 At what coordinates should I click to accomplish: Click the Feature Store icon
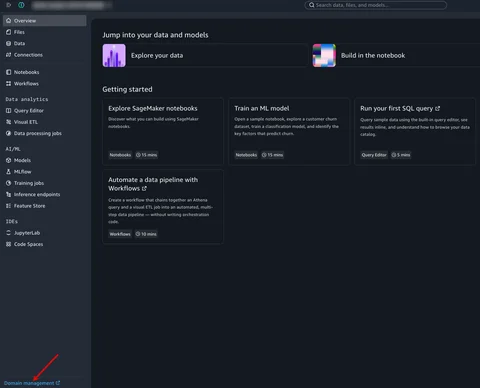pyautogui.click(x=9, y=206)
